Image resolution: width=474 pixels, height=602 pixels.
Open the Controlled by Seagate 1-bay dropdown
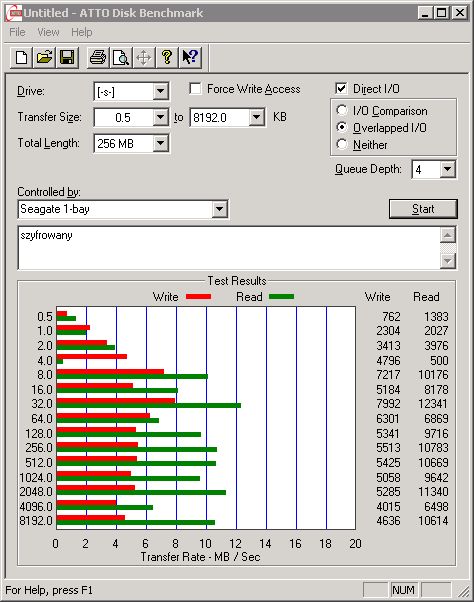[220, 209]
